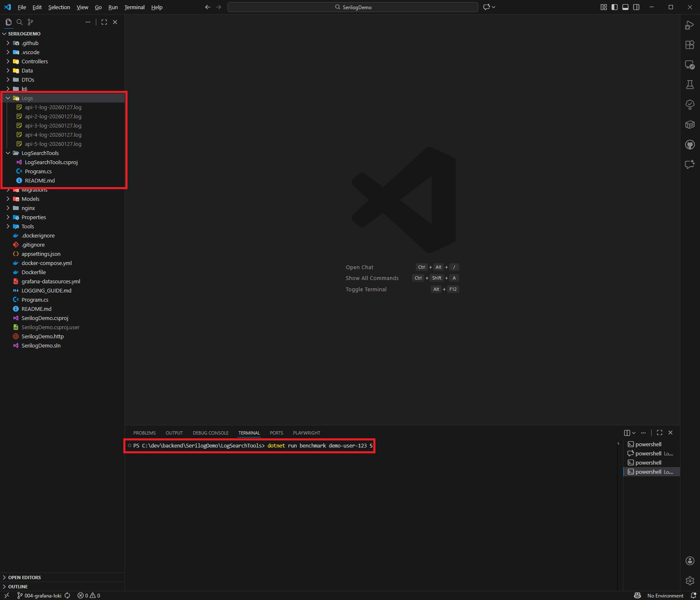700x600 pixels.
Task: Click the Search icon in the sidebar
Action: [x=19, y=22]
